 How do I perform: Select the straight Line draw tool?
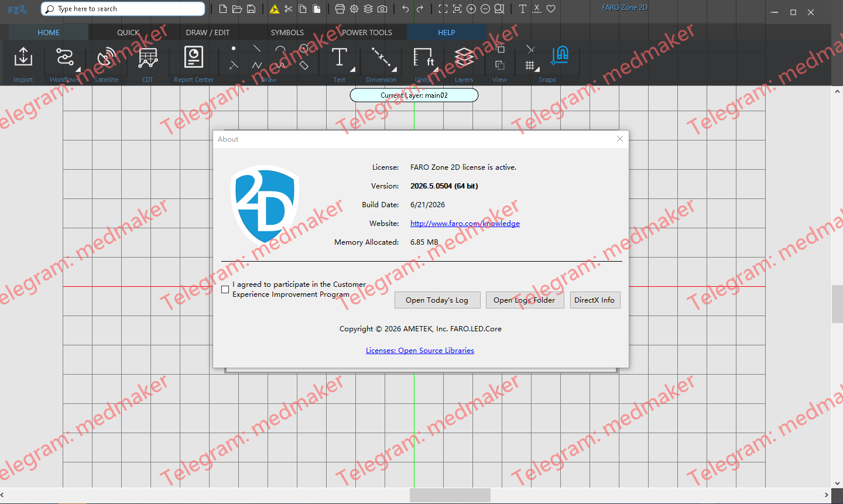coord(257,48)
